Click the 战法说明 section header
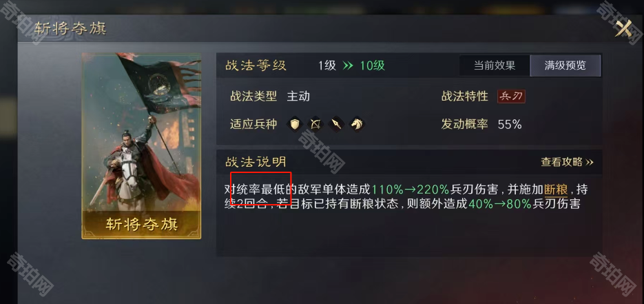644x304 pixels. [x=256, y=162]
